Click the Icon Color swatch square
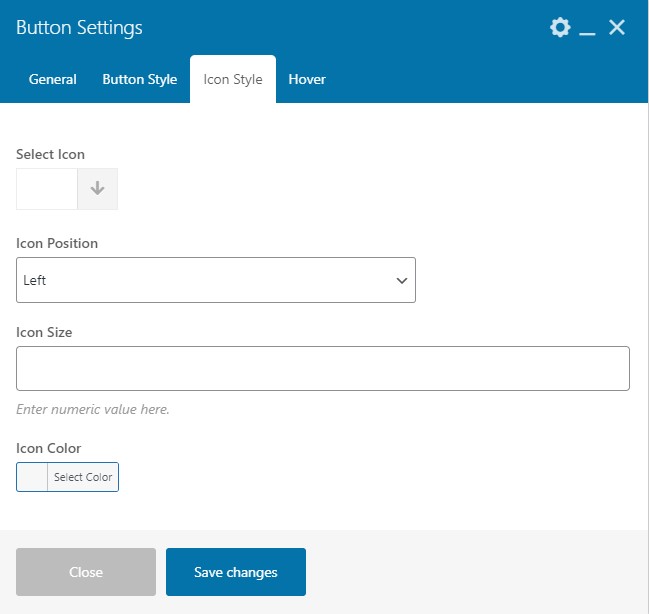 [32, 477]
